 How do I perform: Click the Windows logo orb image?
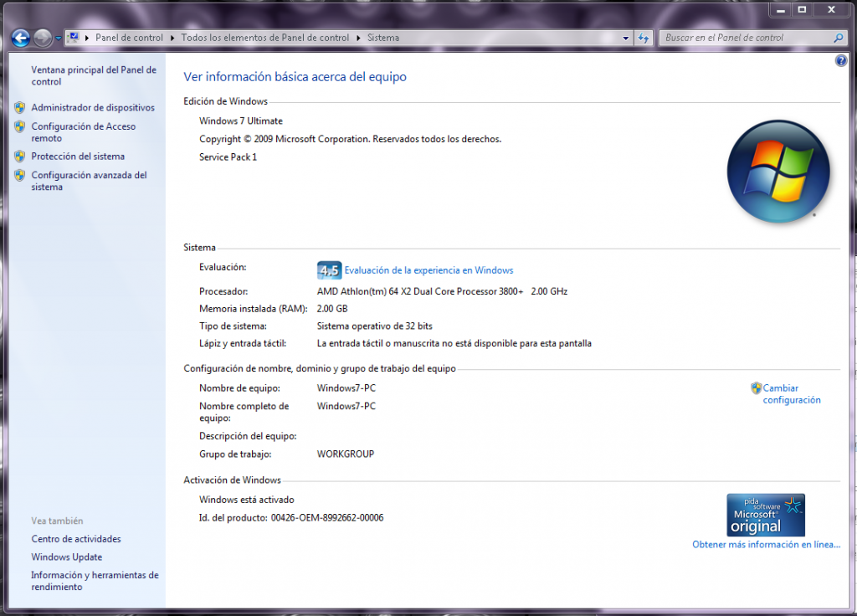coord(778,172)
